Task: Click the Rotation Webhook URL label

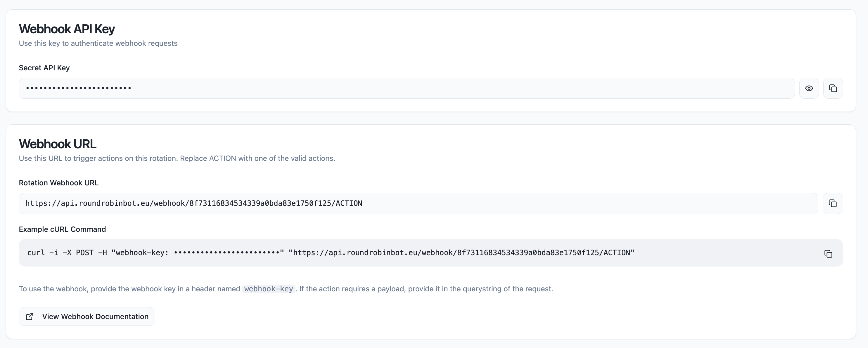Action: [x=59, y=183]
